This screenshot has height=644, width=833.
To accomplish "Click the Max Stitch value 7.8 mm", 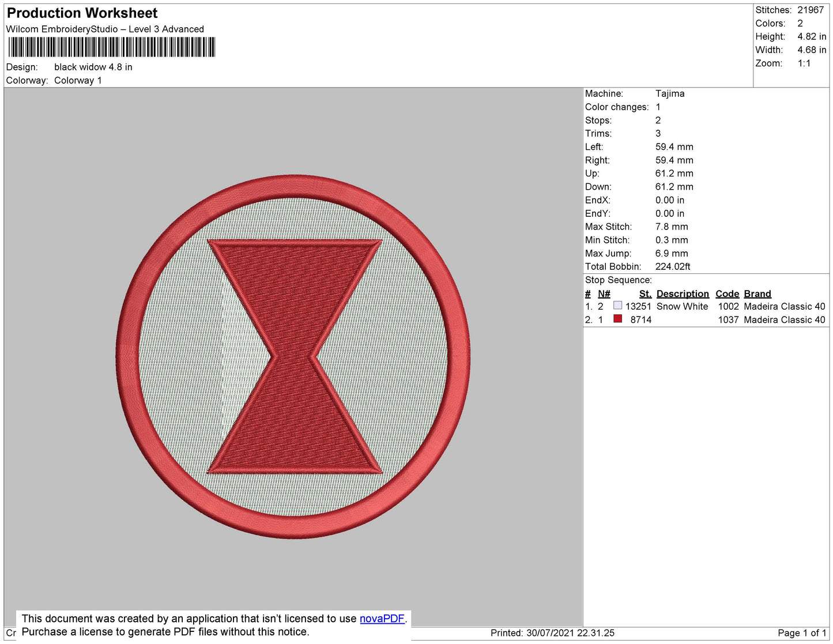I will click(672, 227).
